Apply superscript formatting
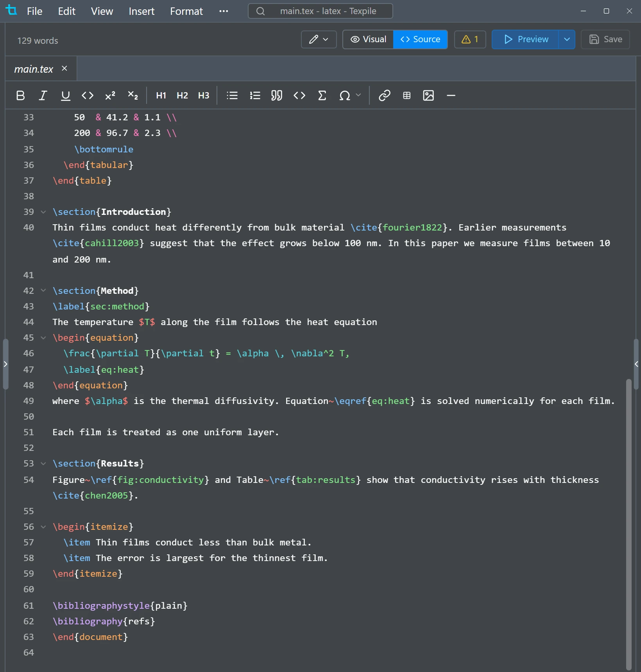This screenshot has height=672, width=641. click(110, 95)
